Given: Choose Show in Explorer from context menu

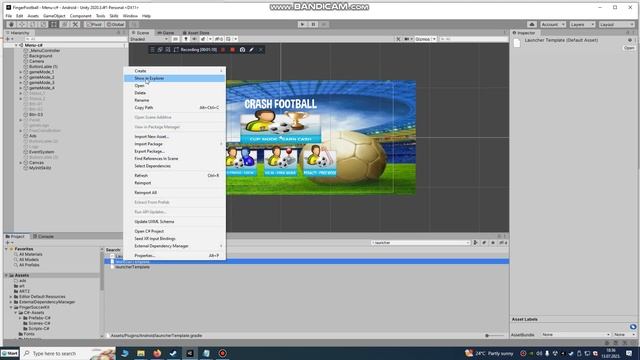Looking at the screenshot, I should 174,78.
